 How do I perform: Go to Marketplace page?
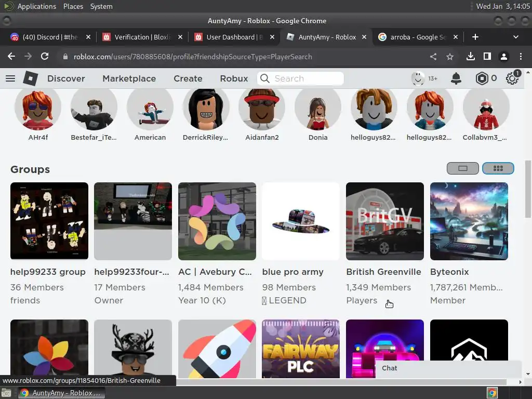point(129,78)
